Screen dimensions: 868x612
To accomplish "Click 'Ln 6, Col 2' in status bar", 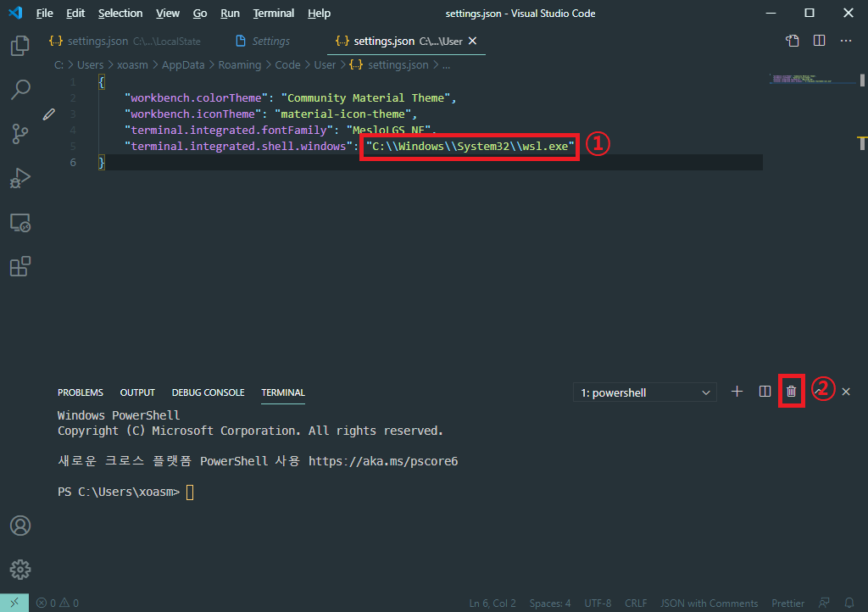I will tap(492, 604).
